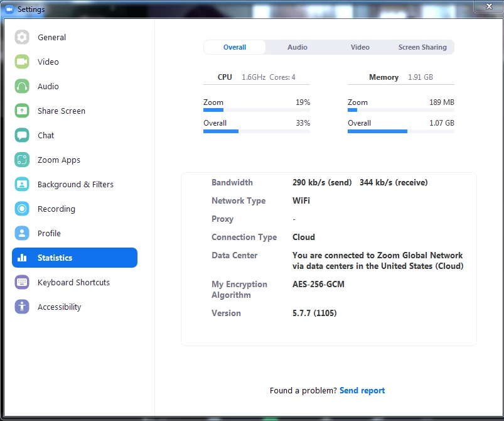Click the Chat bubble icon
504x421 pixels.
click(x=22, y=135)
